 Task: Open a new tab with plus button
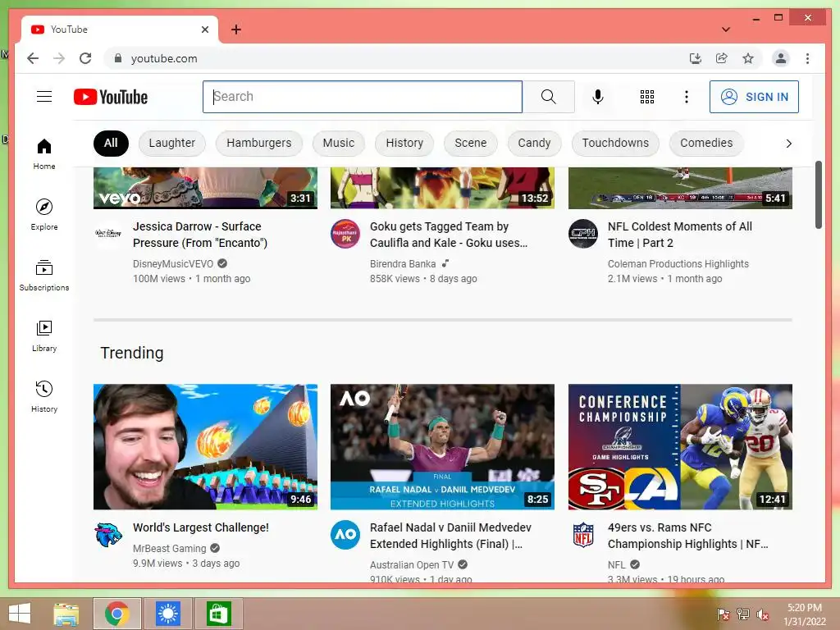(x=235, y=30)
